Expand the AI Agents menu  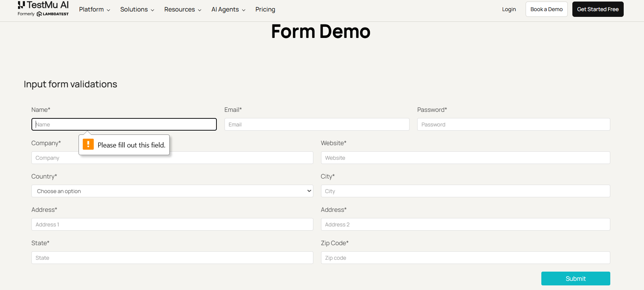[228, 10]
